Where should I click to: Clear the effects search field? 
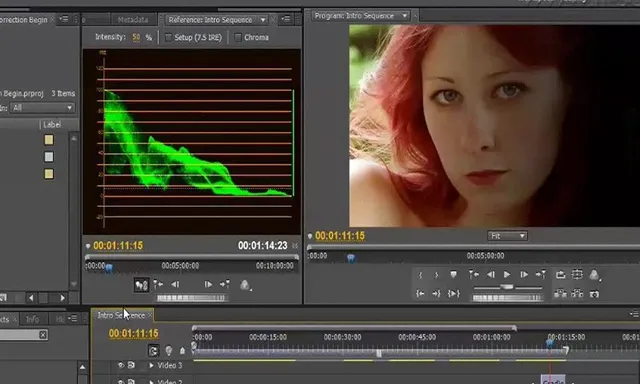[43, 335]
